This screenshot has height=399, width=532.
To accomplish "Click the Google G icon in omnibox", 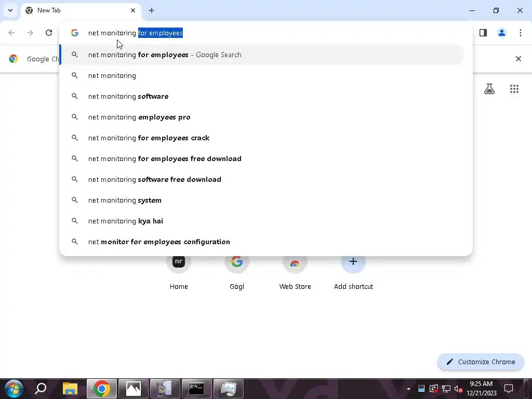I will [75, 33].
